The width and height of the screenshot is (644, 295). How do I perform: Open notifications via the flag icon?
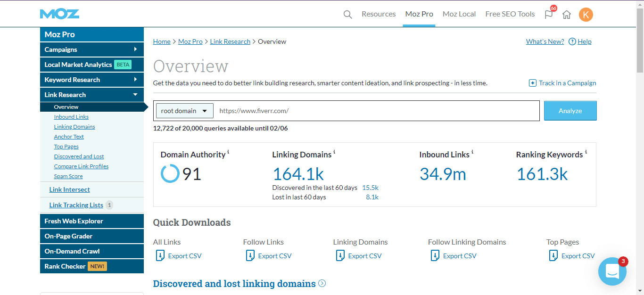tap(548, 15)
